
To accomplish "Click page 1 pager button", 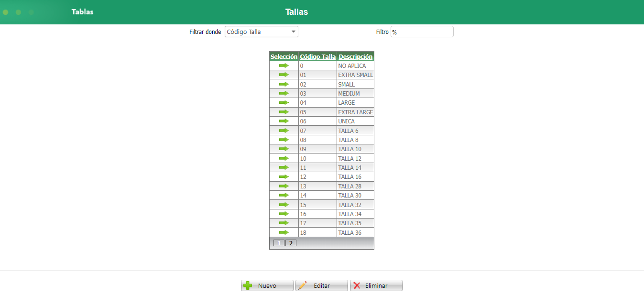I will (279, 243).
